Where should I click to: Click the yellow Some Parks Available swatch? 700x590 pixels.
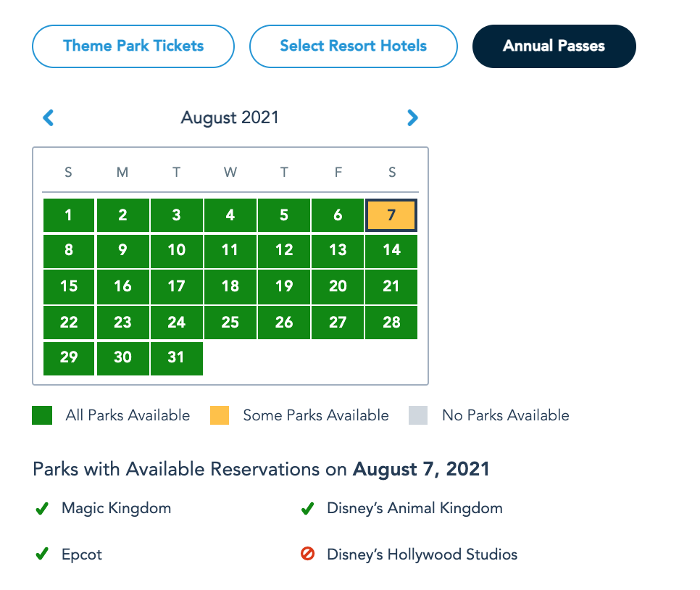[220, 415]
